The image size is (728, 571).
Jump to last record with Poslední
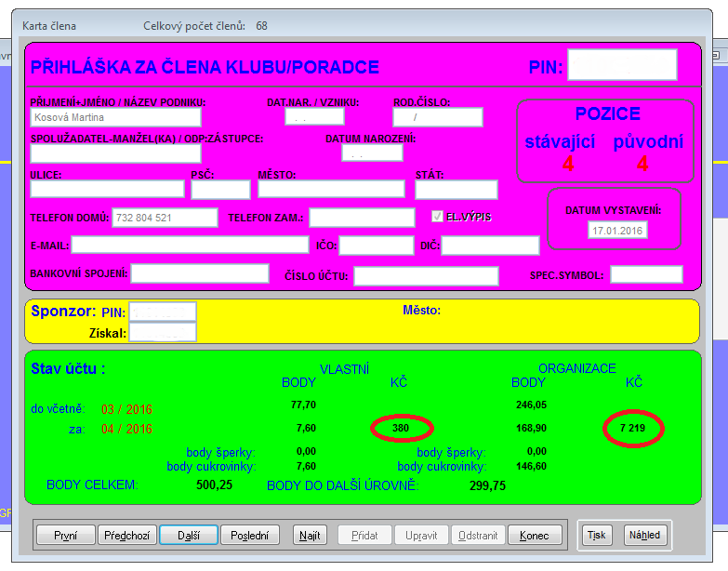250,535
